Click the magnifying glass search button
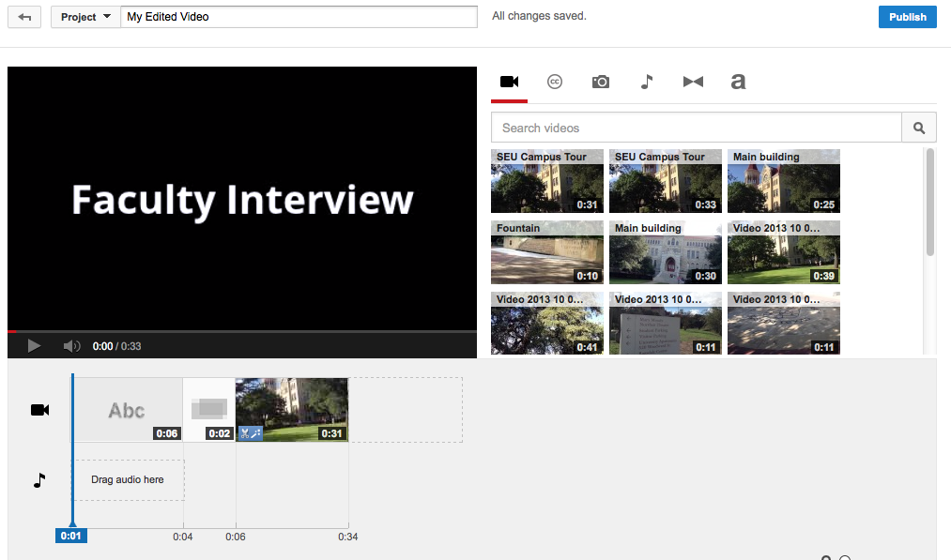The width and height of the screenshot is (951, 560). tap(919, 128)
